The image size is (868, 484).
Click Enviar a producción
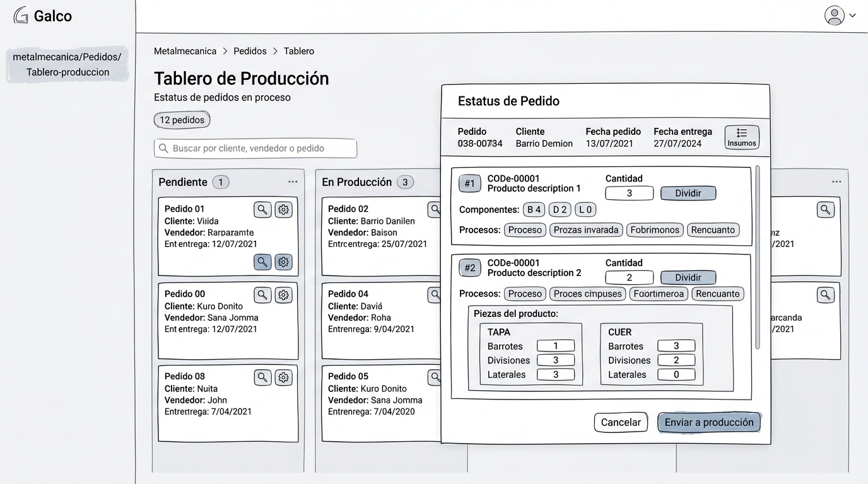point(709,422)
